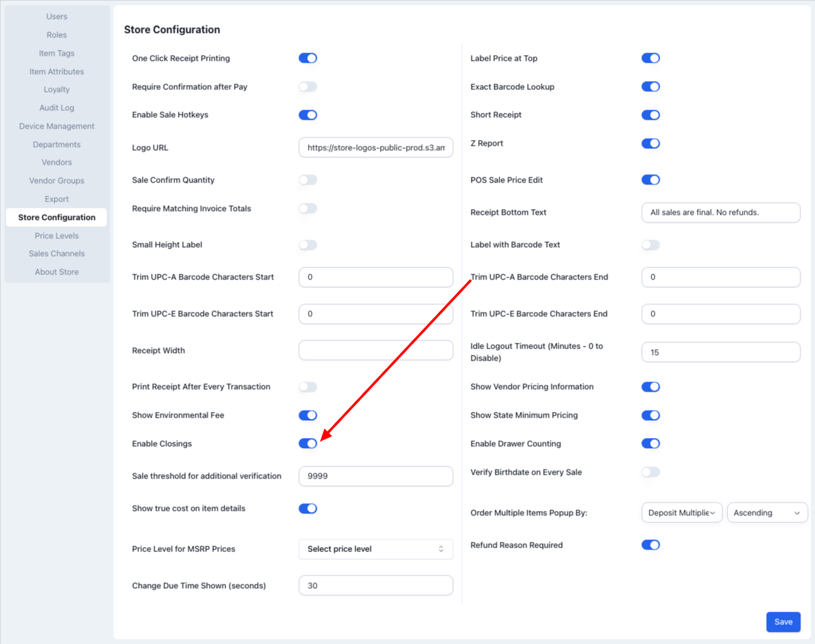Turn on Verify Birthdate on Every Sale

coord(650,472)
